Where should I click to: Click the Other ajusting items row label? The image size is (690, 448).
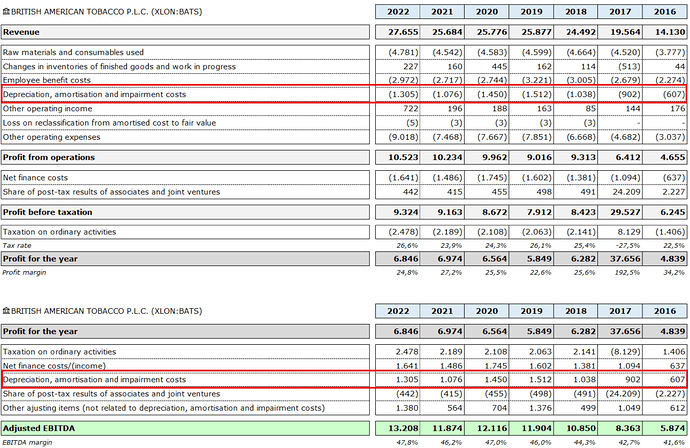coord(164,408)
